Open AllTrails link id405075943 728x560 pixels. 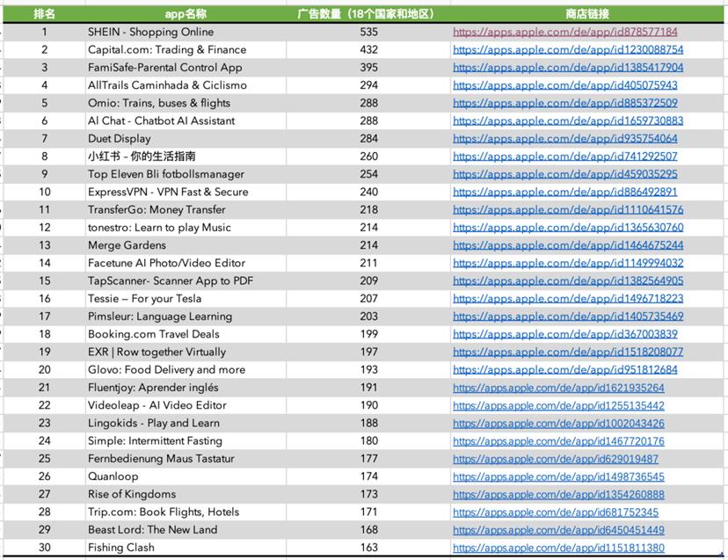[565, 85]
